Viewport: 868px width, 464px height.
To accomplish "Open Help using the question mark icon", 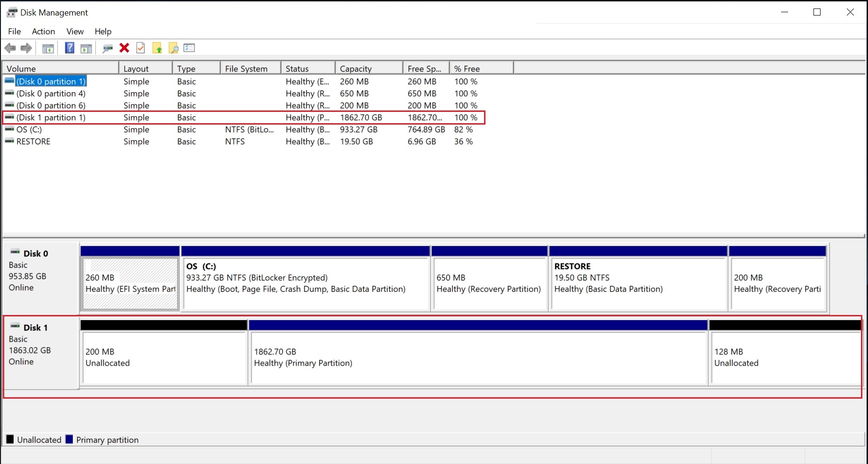I will (x=69, y=47).
